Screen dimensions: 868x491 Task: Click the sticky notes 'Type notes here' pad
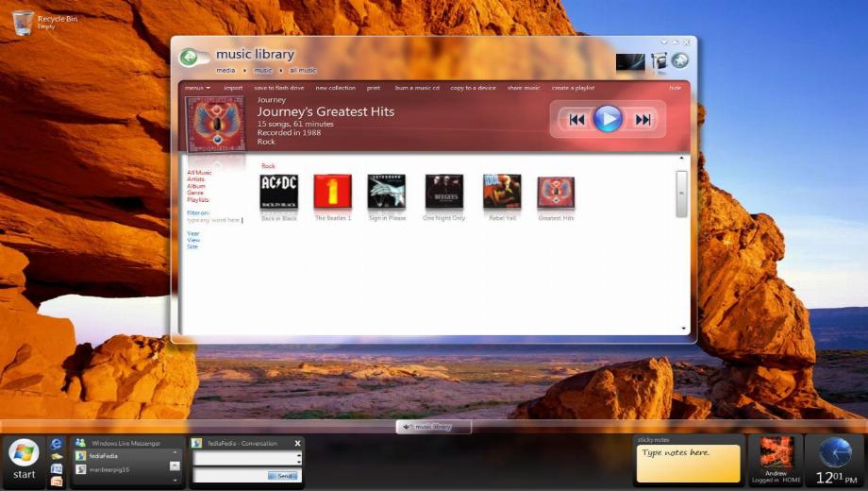(688, 464)
